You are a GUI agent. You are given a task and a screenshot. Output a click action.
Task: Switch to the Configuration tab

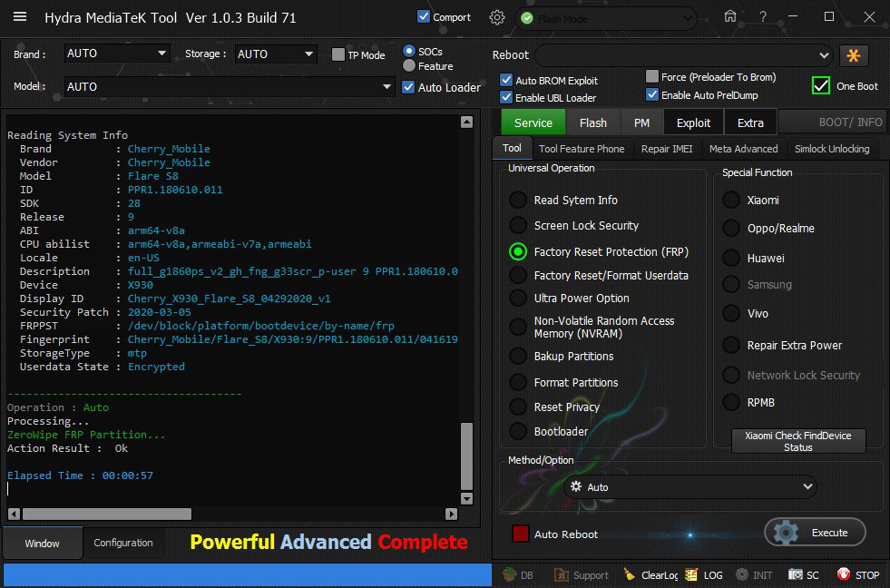click(123, 543)
